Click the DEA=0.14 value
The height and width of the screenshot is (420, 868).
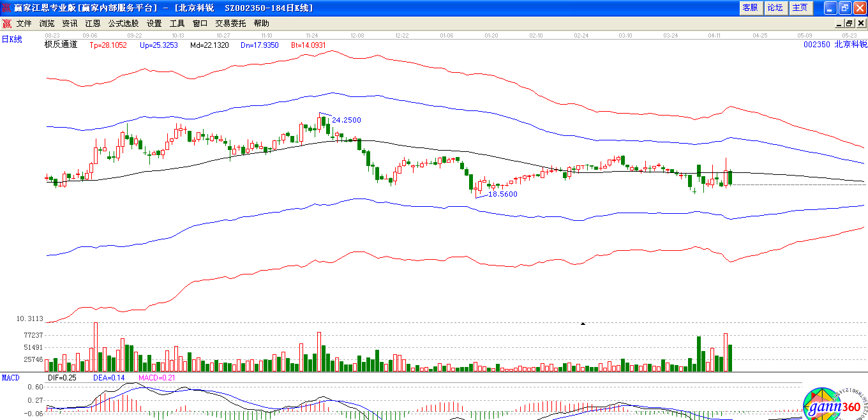click(x=108, y=378)
